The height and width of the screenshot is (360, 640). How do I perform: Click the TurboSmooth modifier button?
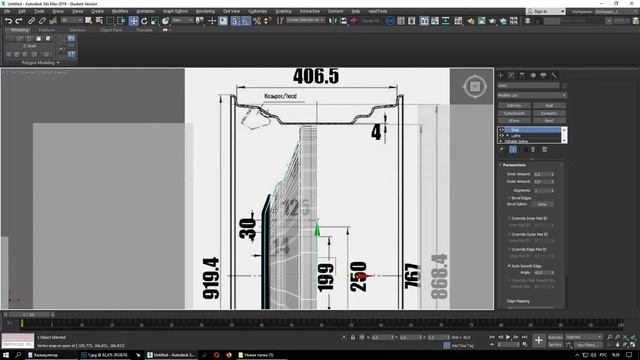coord(514,113)
